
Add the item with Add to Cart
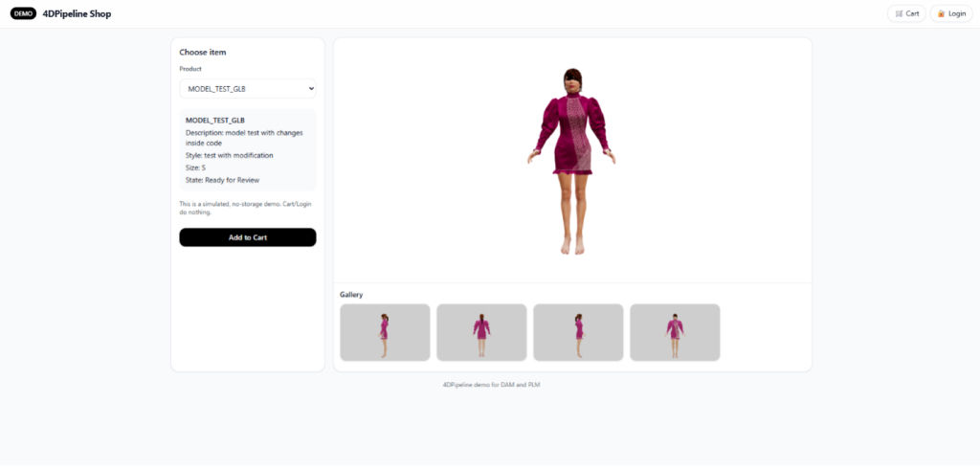pyautogui.click(x=248, y=237)
